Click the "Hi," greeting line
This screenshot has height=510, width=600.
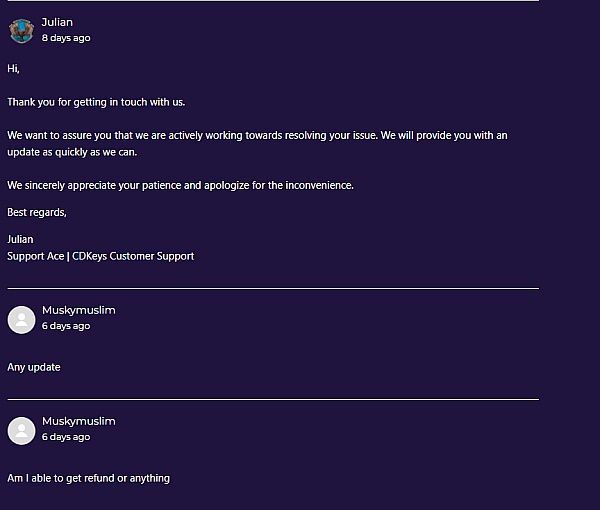tap(14, 69)
